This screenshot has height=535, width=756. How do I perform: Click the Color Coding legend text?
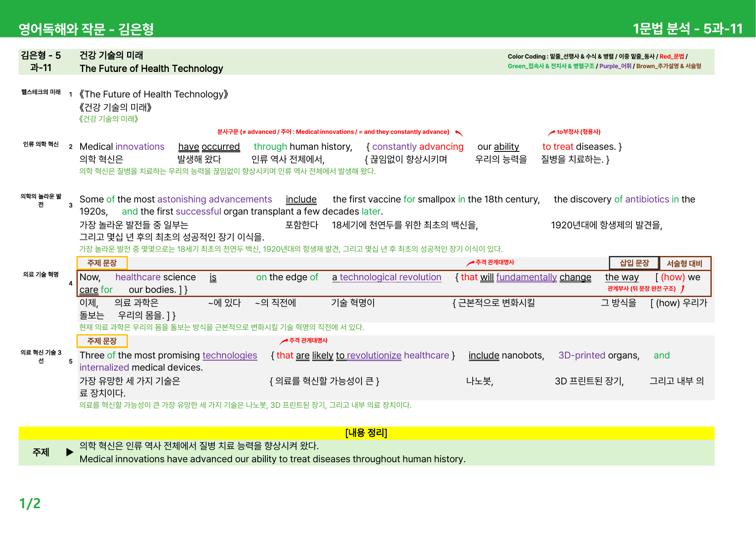(604, 61)
